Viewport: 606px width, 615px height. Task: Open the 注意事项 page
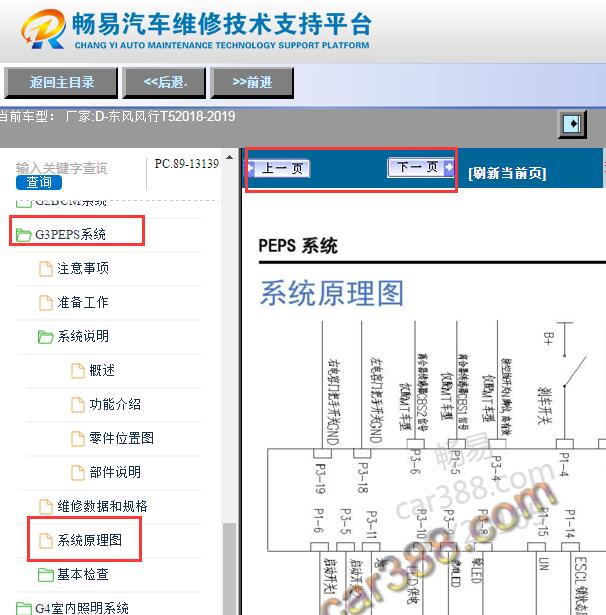tap(83, 269)
